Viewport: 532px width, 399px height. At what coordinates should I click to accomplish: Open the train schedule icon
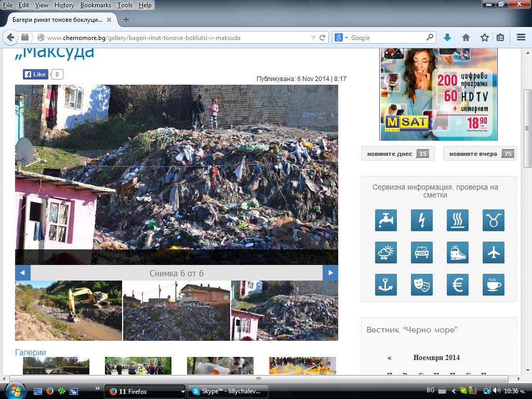click(458, 252)
